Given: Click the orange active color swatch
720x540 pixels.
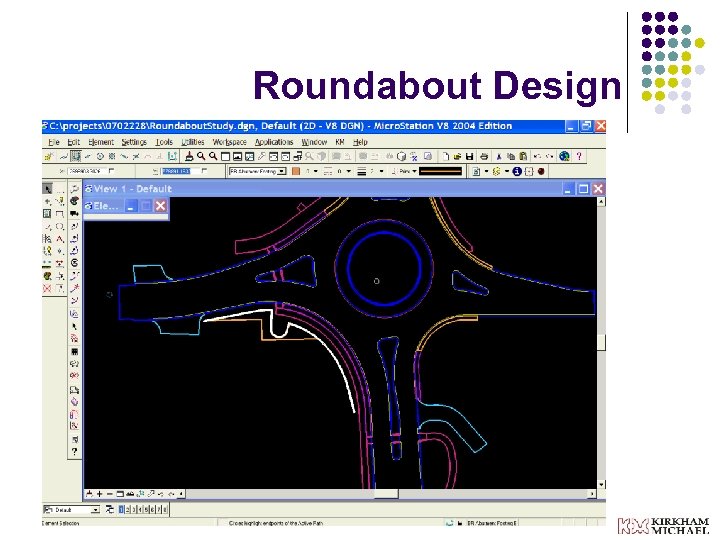Looking at the screenshot, I should [x=296, y=171].
